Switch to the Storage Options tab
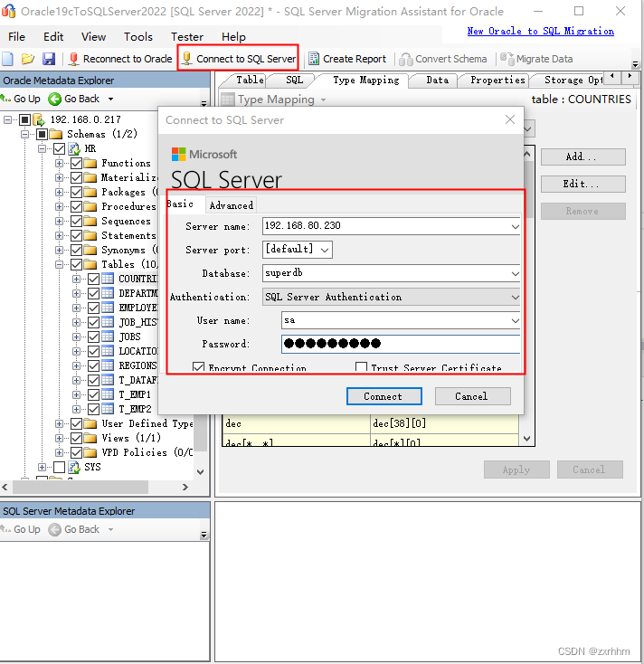The width and height of the screenshot is (644, 664). pyautogui.click(x=570, y=80)
